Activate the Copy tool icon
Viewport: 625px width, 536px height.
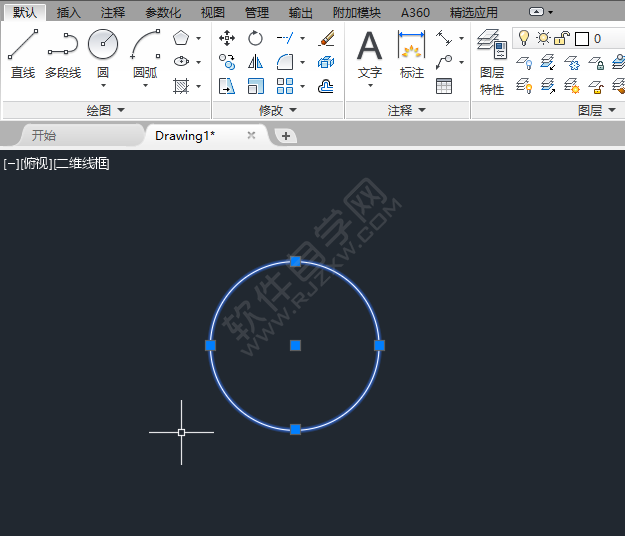click(x=227, y=62)
